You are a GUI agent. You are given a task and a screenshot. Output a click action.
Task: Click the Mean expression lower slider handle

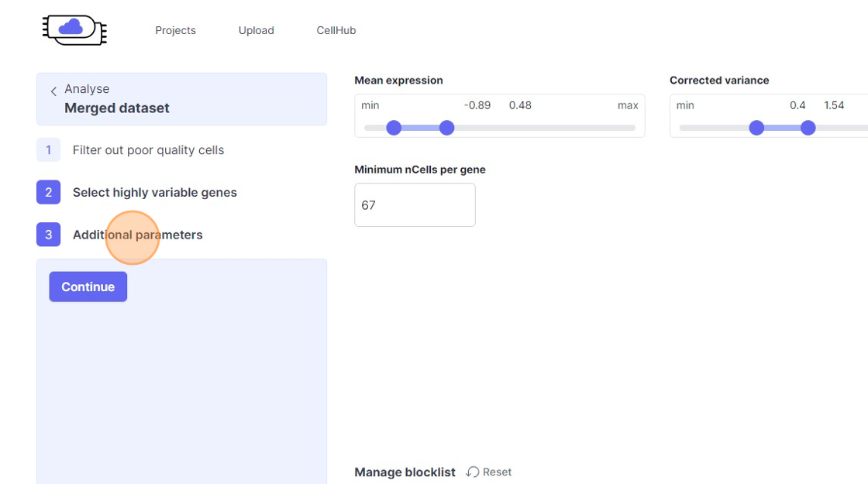394,128
